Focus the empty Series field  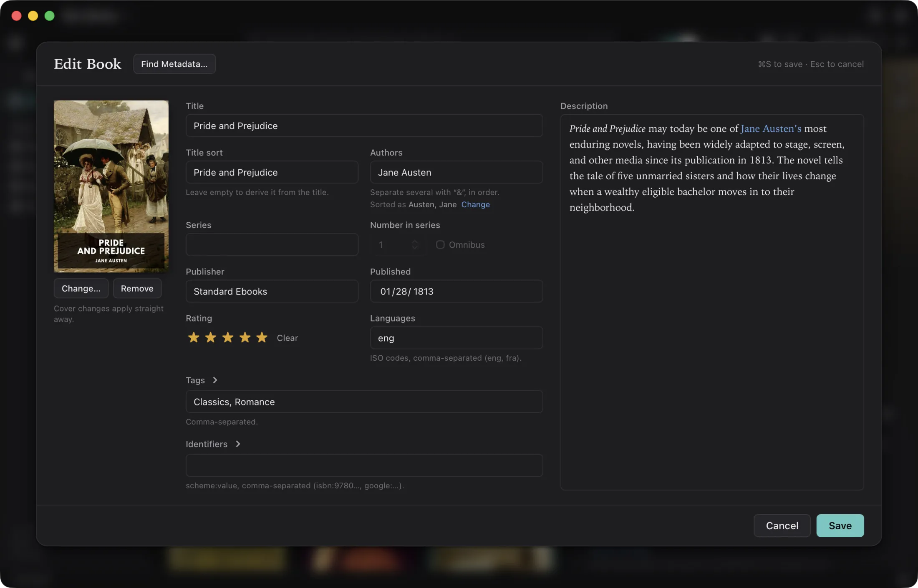click(x=272, y=244)
